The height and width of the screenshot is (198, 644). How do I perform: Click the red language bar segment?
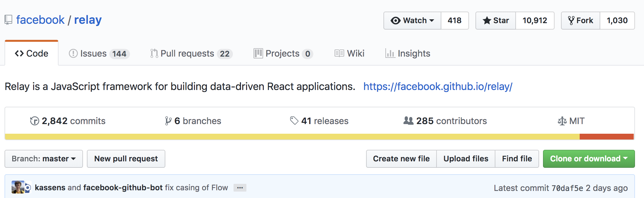point(607,137)
